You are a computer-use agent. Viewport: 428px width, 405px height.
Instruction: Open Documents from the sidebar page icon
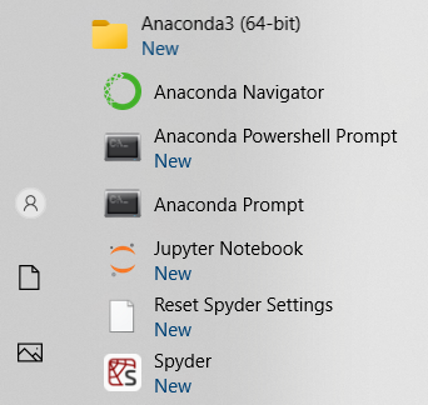(x=29, y=277)
